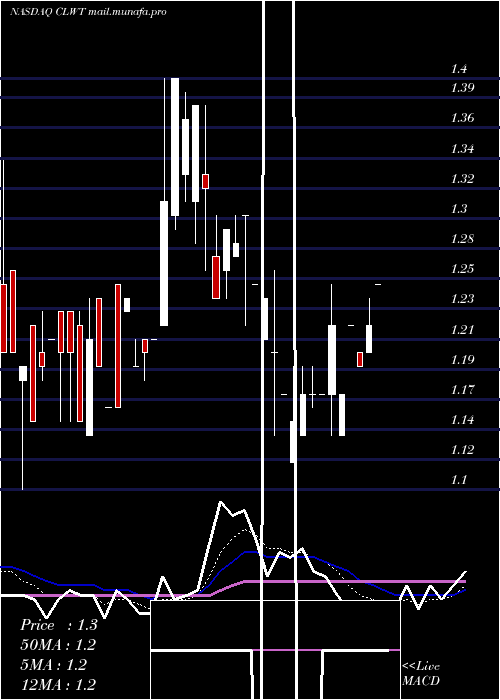The width and height of the screenshot is (500, 700).
Task: Click the 1.17 price axis label
Action: click(462, 390)
